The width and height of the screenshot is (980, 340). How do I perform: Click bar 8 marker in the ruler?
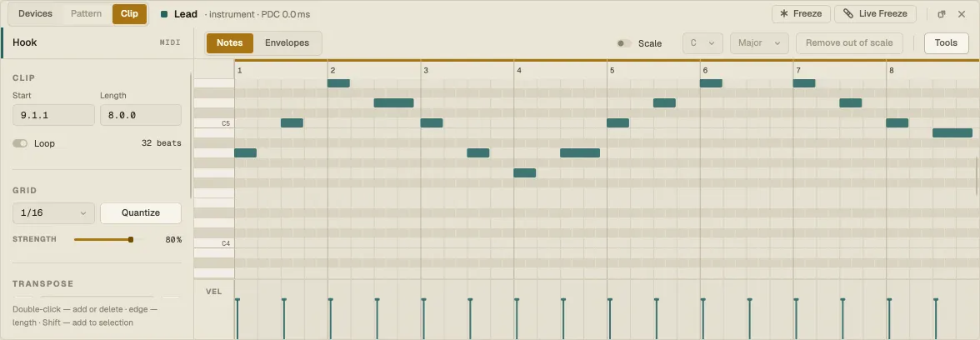(892, 70)
